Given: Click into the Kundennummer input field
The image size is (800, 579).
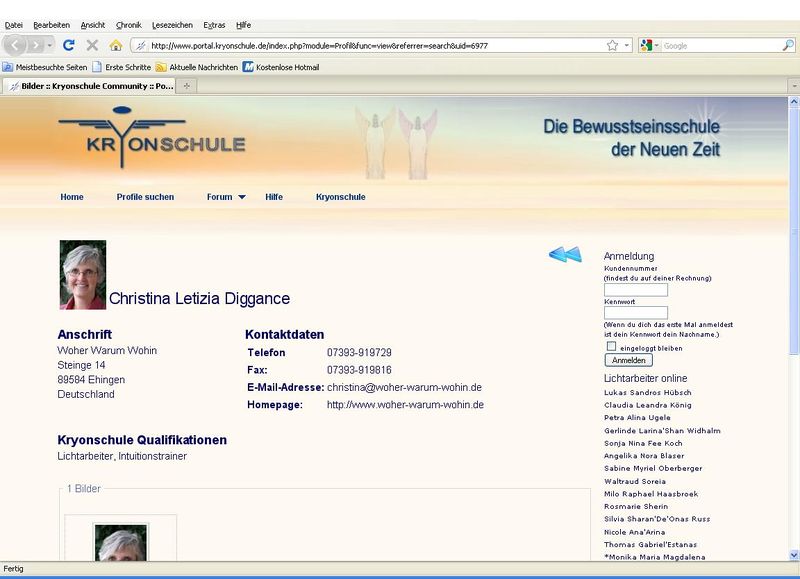Looking at the screenshot, I should click(x=635, y=290).
